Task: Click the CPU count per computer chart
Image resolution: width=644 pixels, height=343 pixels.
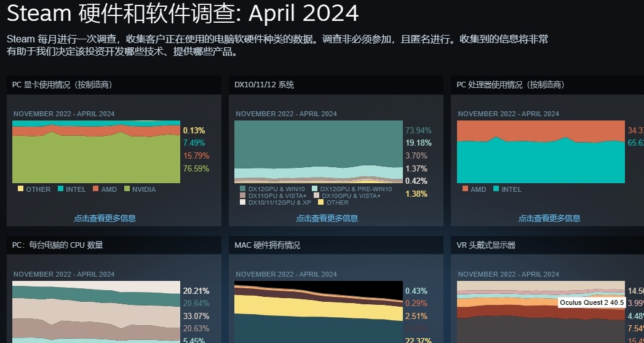Action: coord(96,312)
